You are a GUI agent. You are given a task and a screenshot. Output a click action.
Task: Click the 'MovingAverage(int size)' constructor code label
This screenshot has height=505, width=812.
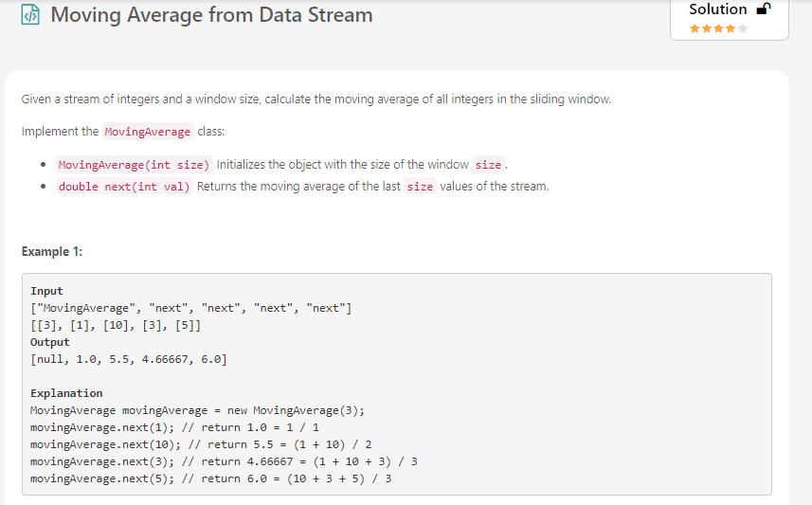coord(134,165)
